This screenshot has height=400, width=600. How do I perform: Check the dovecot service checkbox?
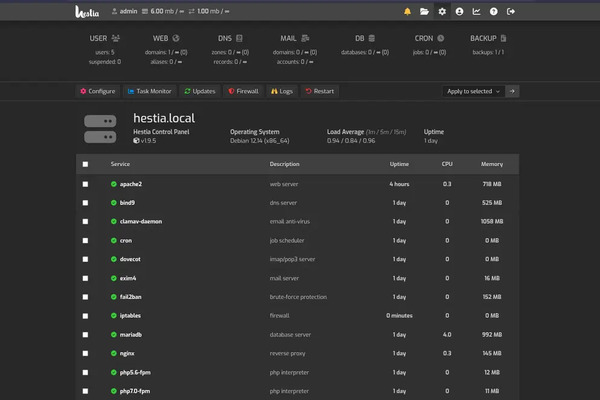click(85, 259)
